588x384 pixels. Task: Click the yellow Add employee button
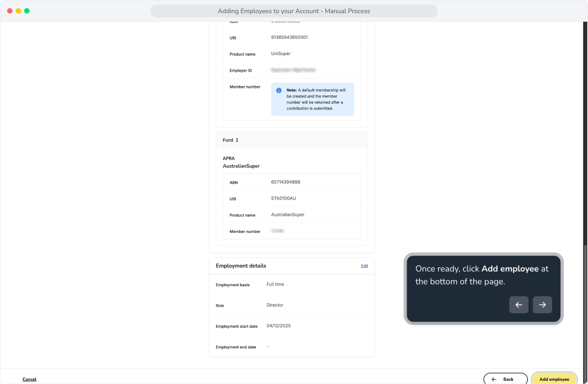pyautogui.click(x=554, y=379)
